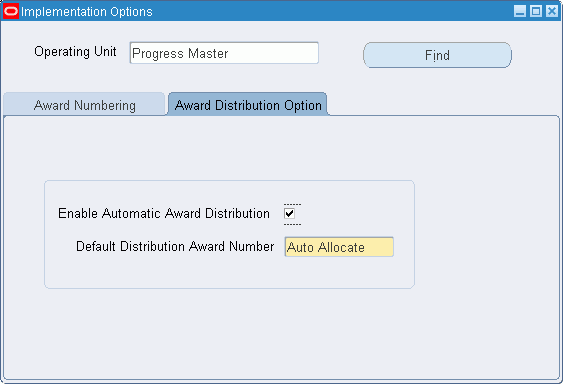
Task: Close the Implementation Options window
Action: (x=552, y=11)
